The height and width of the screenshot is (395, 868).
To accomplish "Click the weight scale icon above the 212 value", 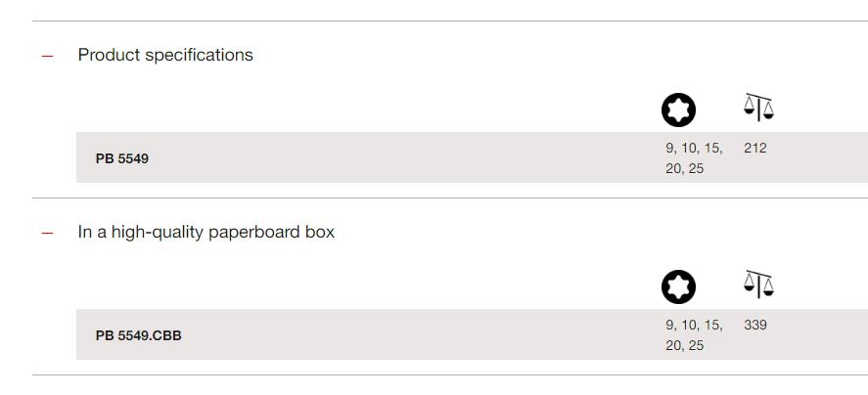I will [758, 107].
